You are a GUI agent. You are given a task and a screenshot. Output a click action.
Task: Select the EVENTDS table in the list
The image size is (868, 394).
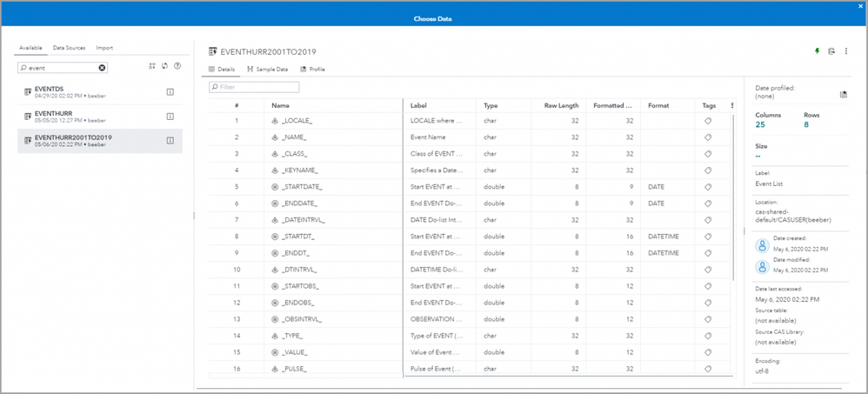tap(100, 92)
